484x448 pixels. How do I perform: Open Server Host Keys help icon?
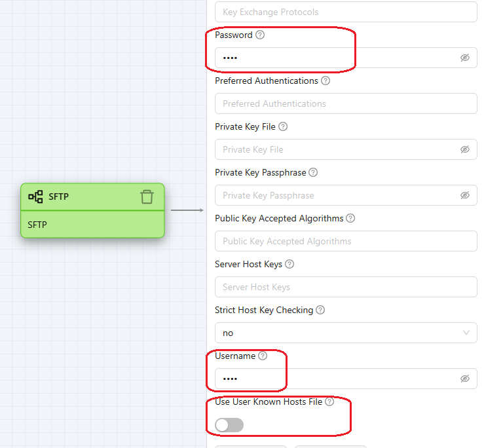click(289, 264)
